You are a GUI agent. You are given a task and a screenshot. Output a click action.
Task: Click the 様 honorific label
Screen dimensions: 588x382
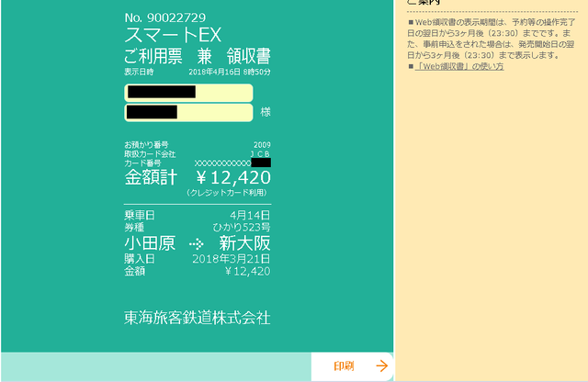click(266, 112)
